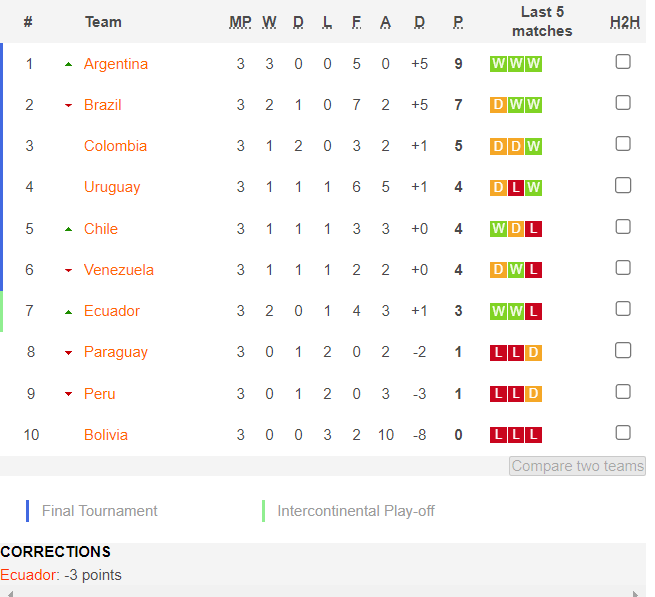Click the right arrow of horizontal scrollbar
655x597 pixels.
pyautogui.click(x=635, y=594)
